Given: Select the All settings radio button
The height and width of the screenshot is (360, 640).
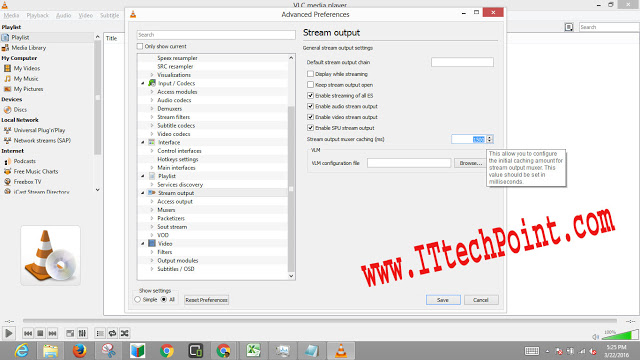Looking at the screenshot, I should (x=164, y=300).
